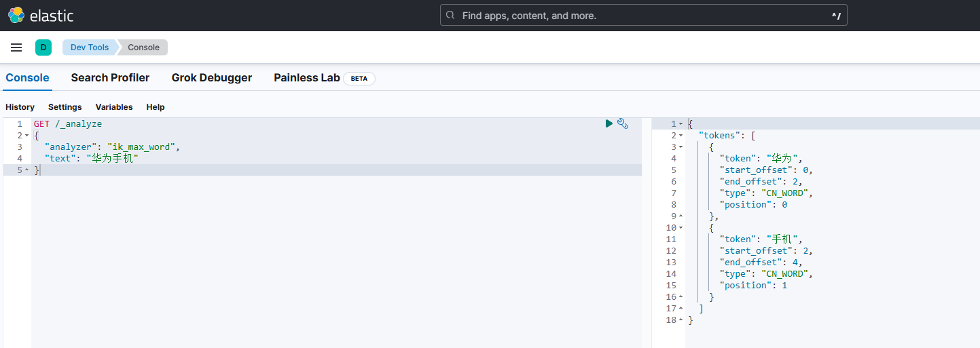This screenshot has width=980, height=348.
Task: Fold the first token object at line 3
Action: click(x=680, y=147)
